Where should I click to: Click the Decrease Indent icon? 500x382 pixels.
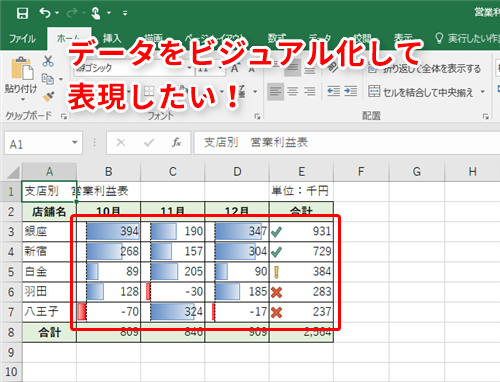point(333,91)
